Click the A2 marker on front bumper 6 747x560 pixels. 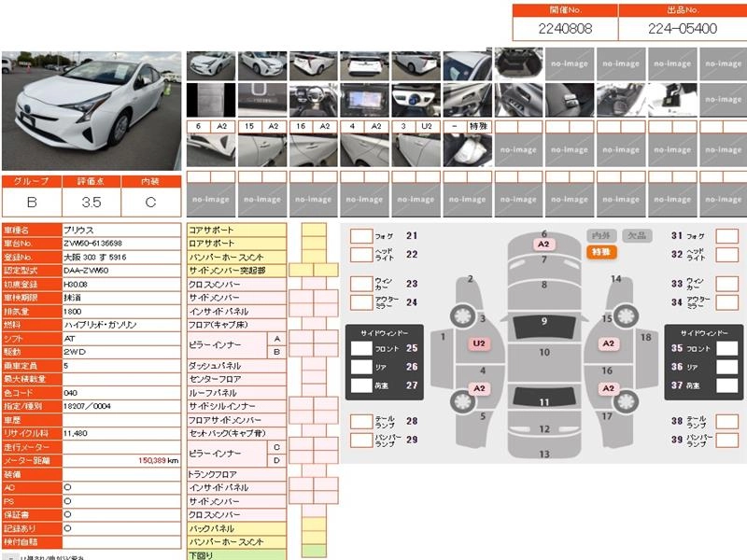543,245
